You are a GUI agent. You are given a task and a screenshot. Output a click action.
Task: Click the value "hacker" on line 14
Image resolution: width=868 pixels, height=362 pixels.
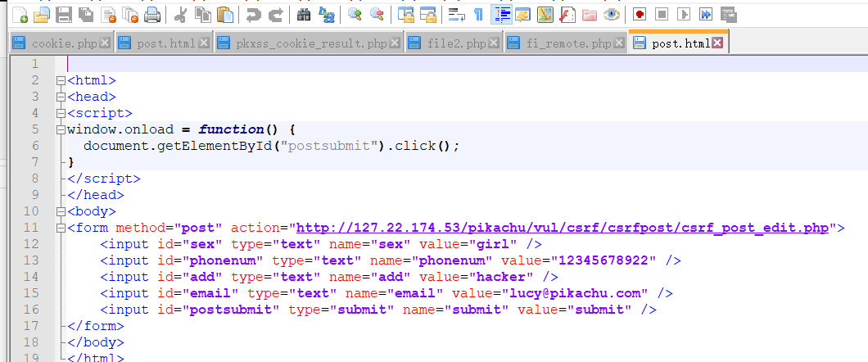click(x=502, y=277)
